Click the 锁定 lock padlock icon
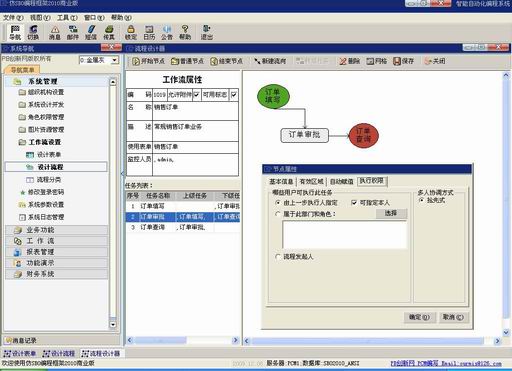The image size is (512, 371). [131, 32]
